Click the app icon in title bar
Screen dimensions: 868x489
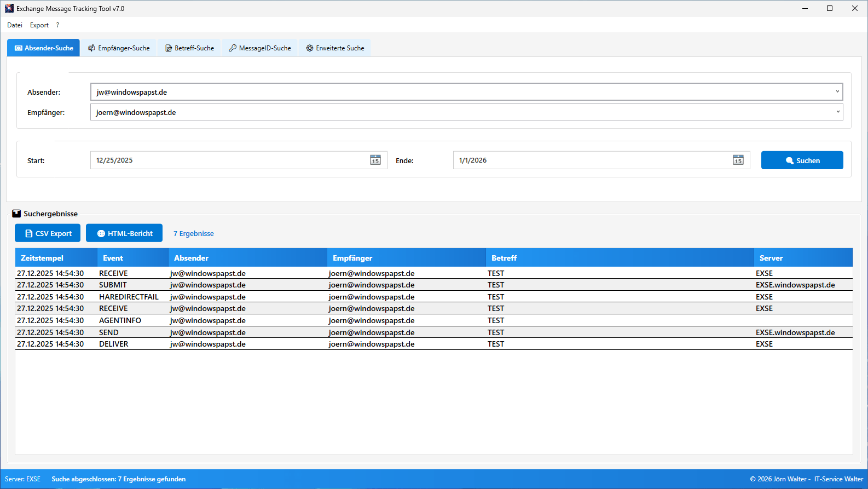click(9, 8)
